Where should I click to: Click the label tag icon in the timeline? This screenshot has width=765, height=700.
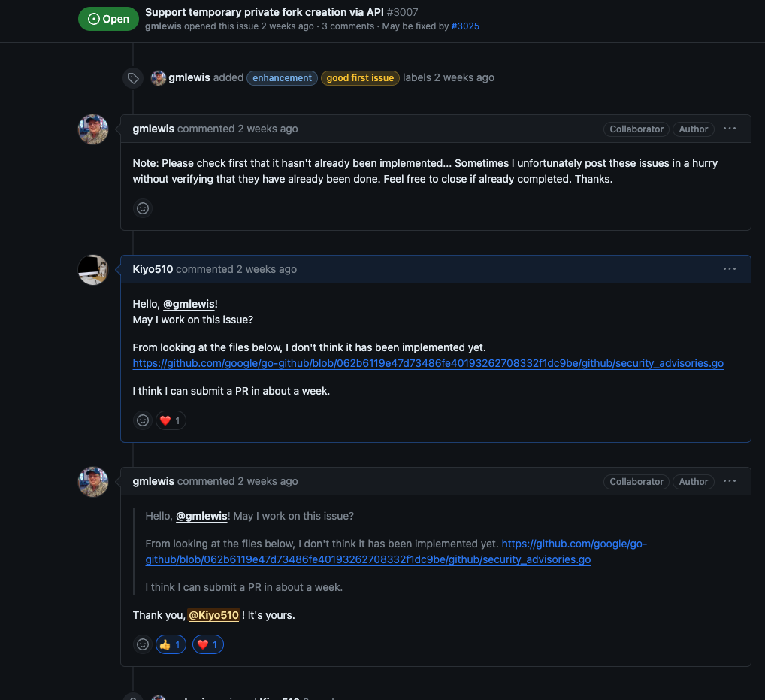point(132,77)
